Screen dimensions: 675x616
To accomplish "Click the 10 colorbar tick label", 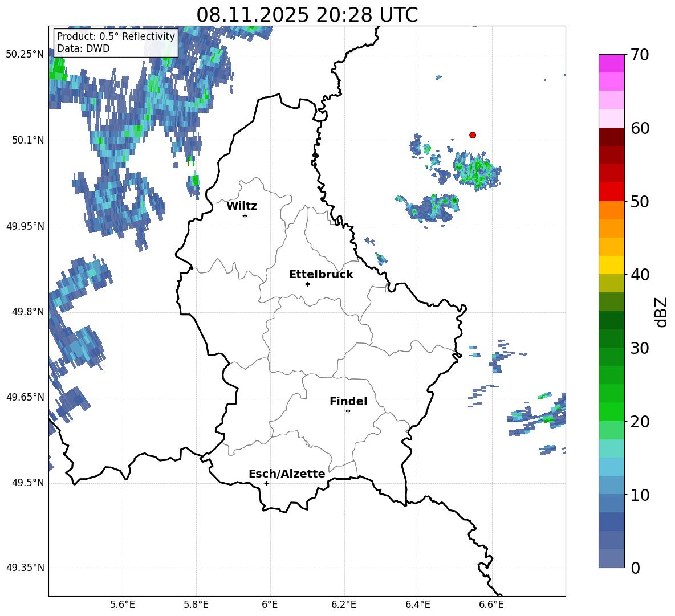I will point(640,495).
